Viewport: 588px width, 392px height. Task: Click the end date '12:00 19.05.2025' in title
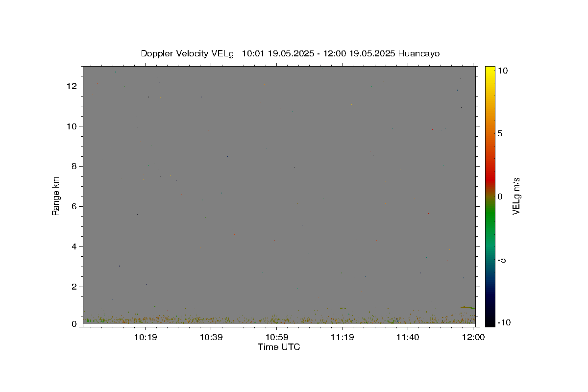[x=359, y=53]
